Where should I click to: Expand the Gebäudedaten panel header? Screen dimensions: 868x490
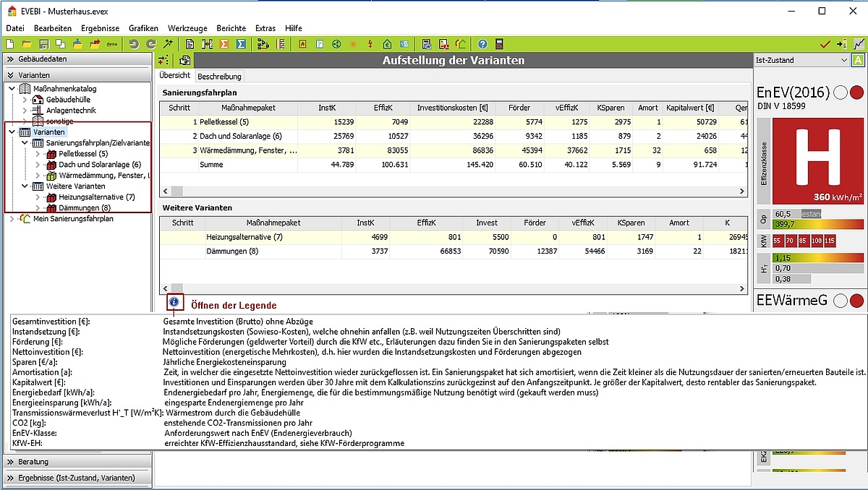pyautogui.click(x=76, y=59)
